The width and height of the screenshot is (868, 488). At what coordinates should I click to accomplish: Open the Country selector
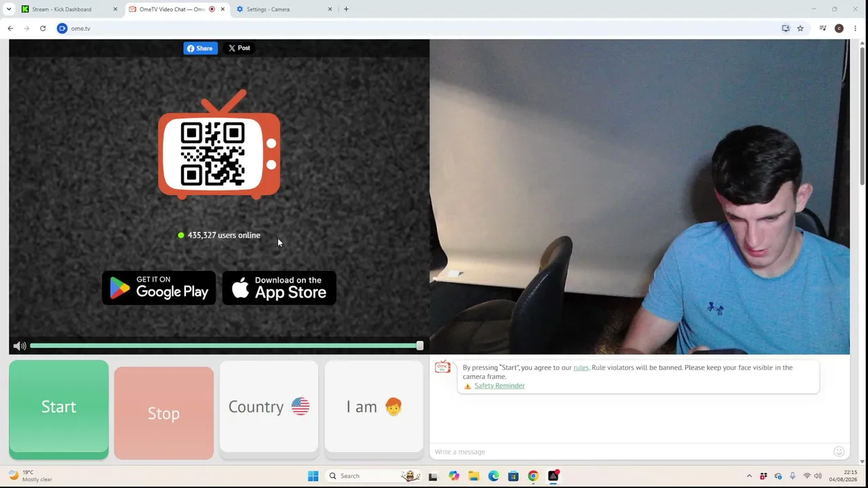[x=269, y=407]
